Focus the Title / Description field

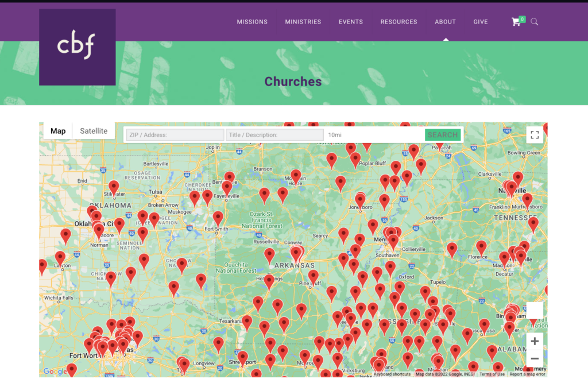coord(274,135)
